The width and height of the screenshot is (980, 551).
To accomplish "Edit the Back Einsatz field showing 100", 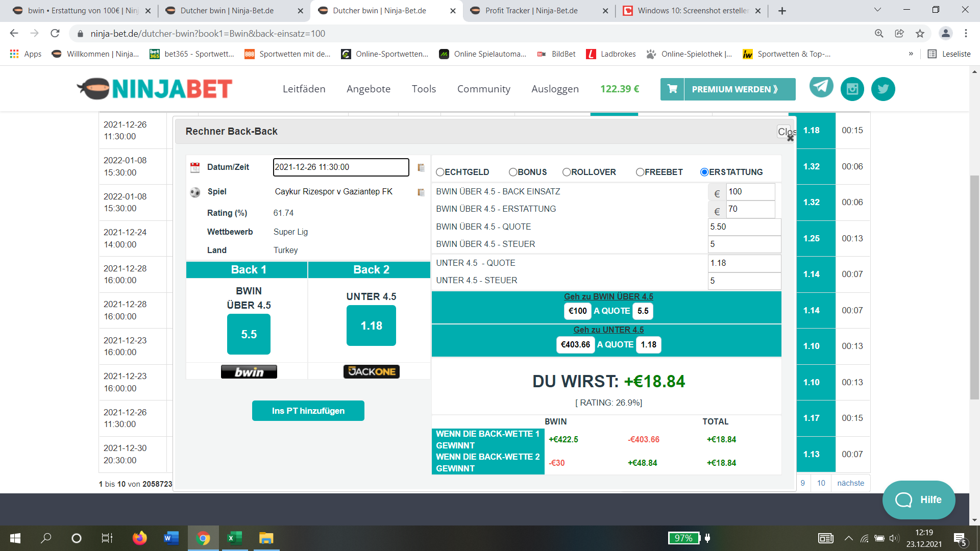I will point(750,192).
